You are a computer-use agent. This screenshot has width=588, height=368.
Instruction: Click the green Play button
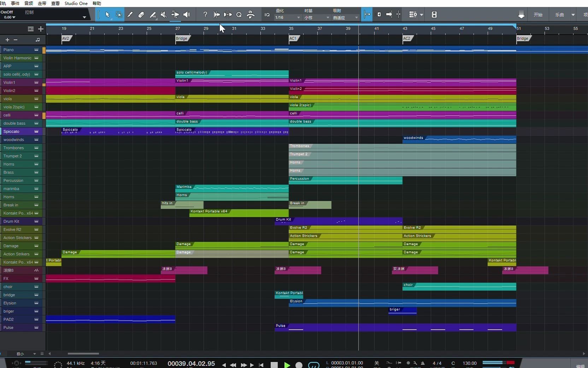coord(287,365)
